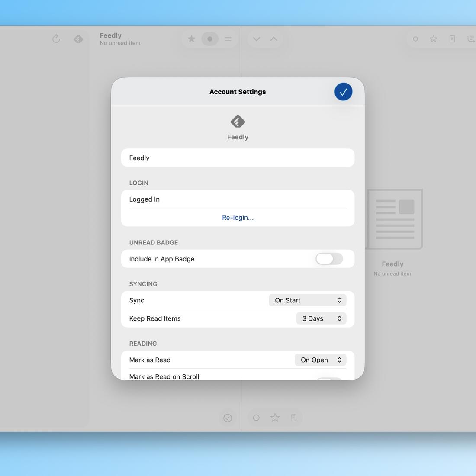The height and width of the screenshot is (476, 476).
Task: Go to next item with down chevron
Action: click(x=257, y=39)
